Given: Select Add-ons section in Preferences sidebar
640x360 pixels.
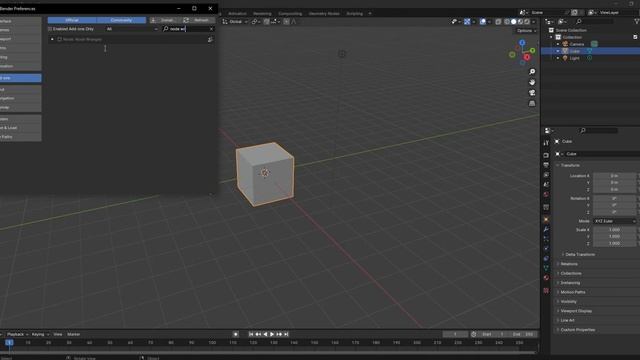Looking at the screenshot, I should coord(20,78).
